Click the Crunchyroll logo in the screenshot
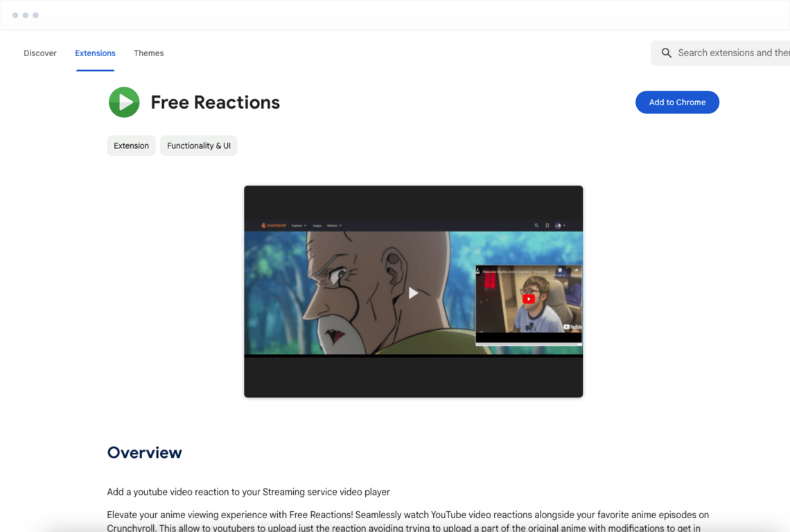This screenshot has width=790, height=532. click(x=274, y=225)
